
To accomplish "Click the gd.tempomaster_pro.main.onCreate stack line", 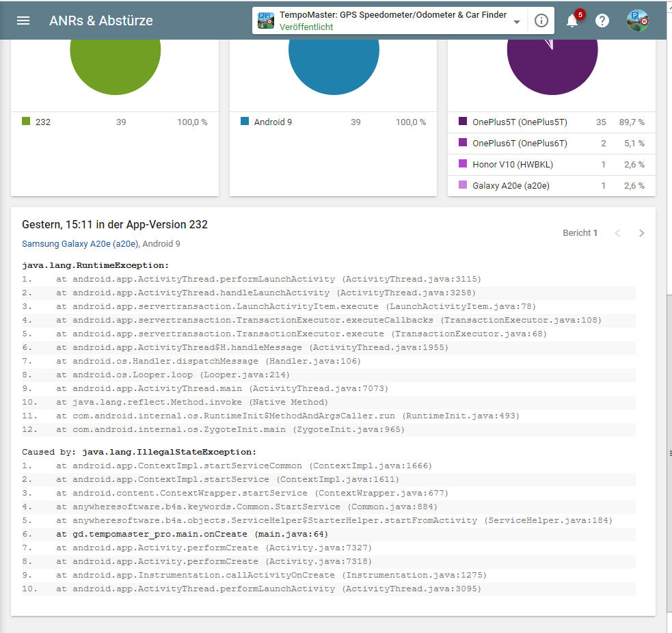I will (329, 534).
